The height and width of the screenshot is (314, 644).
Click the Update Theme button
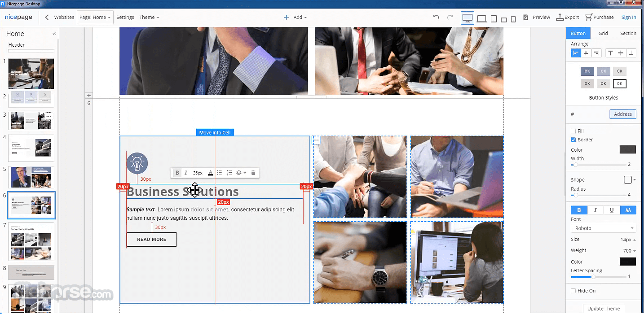(604, 309)
